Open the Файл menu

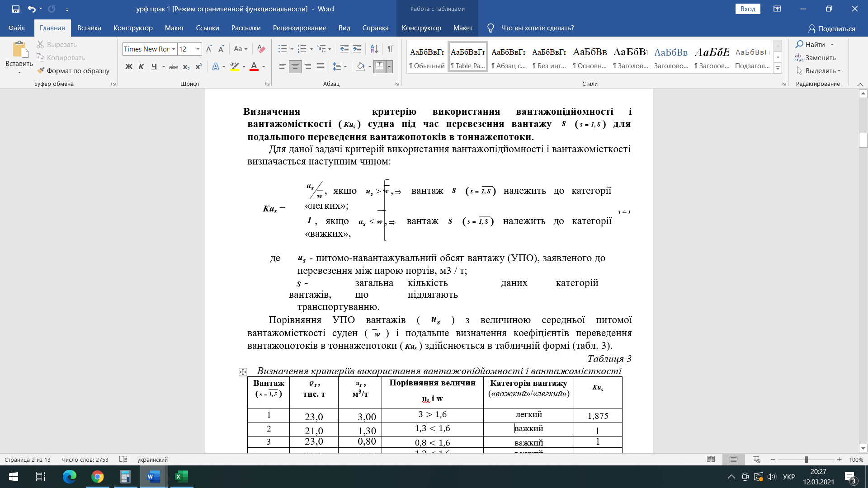click(17, 28)
